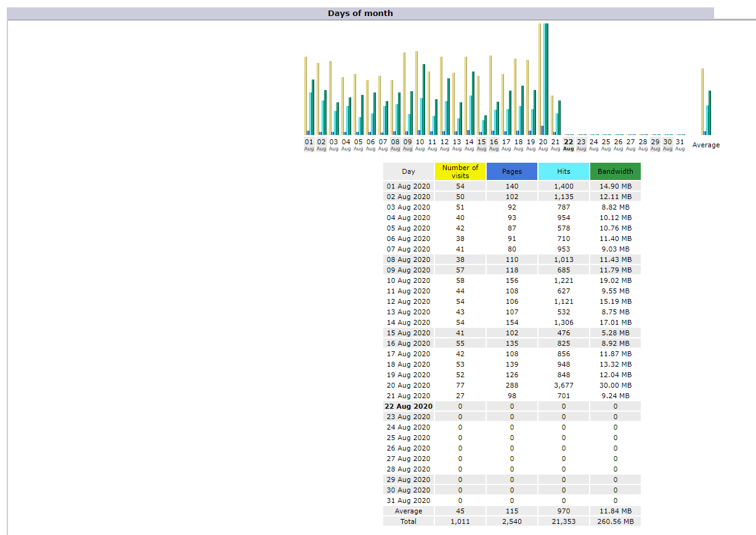Select average pages value 115
This screenshot has height=535, width=756.
512,511
